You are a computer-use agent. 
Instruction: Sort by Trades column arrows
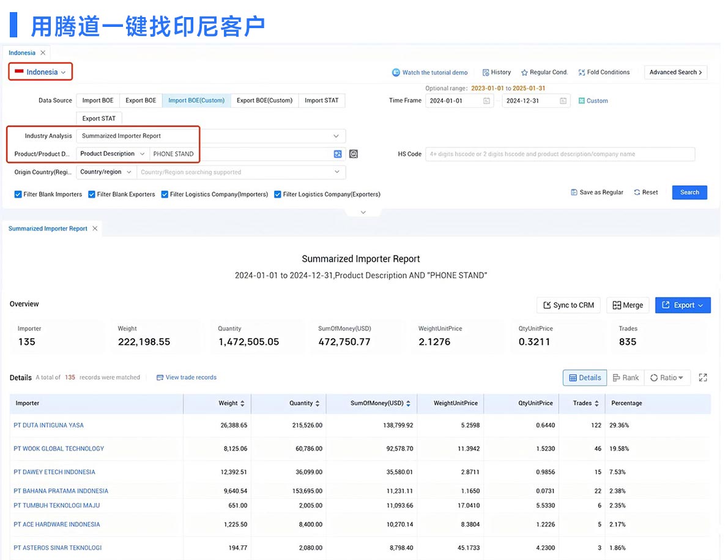click(596, 403)
